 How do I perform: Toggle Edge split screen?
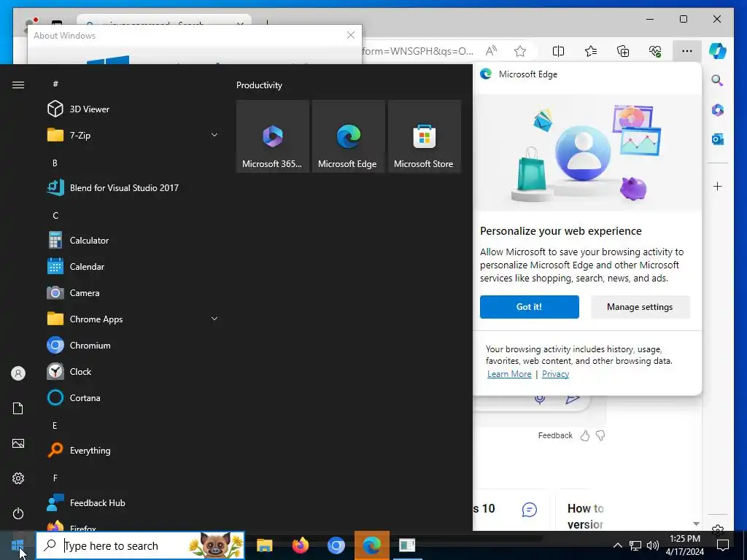point(558,51)
